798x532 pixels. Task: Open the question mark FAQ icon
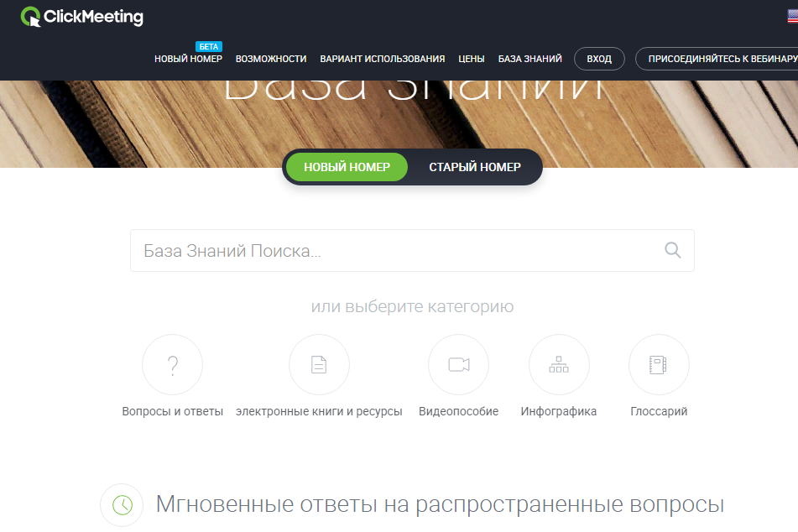(x=172, y=364)
